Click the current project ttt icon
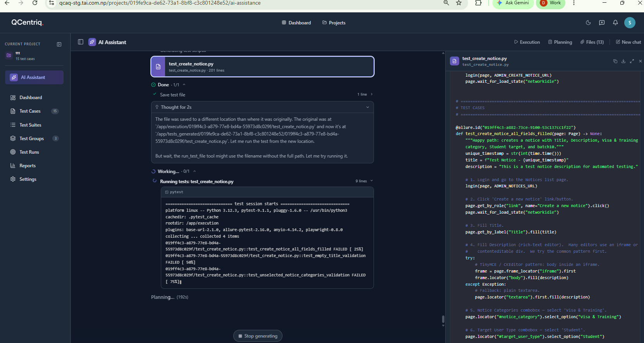This screenshot has height=343, width=644. [9, 55]
